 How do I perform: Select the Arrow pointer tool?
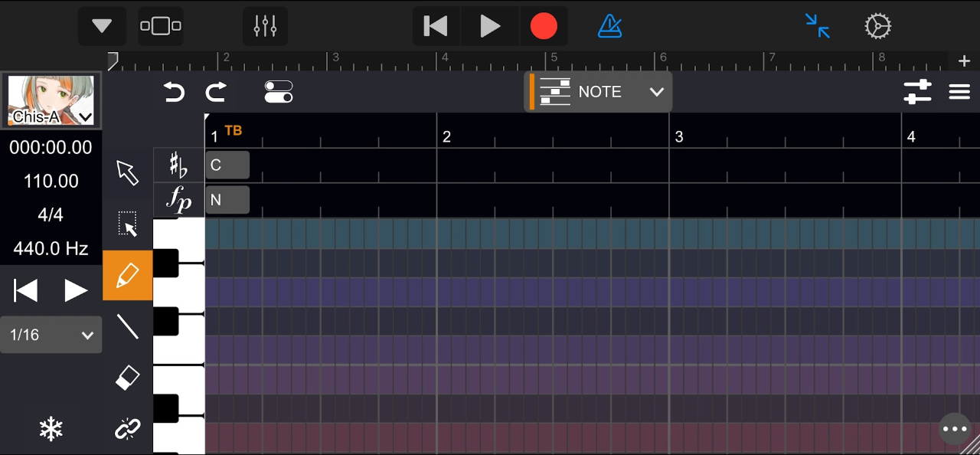click(x=128, y=172)
